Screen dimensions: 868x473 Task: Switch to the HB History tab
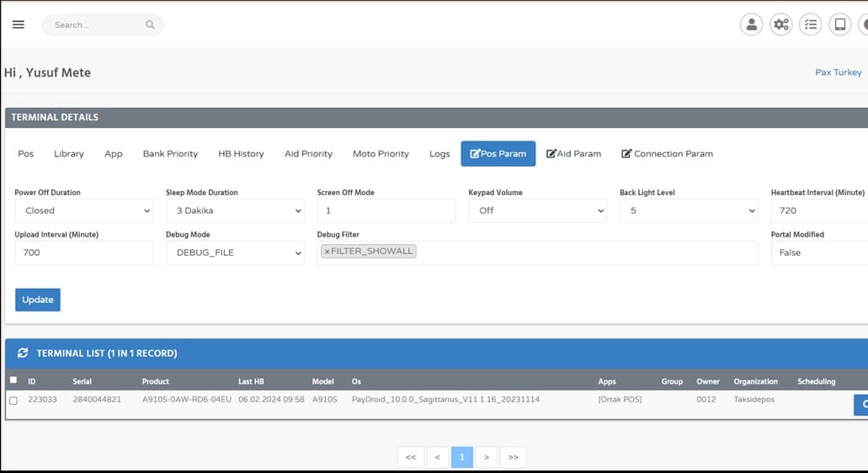241,154
